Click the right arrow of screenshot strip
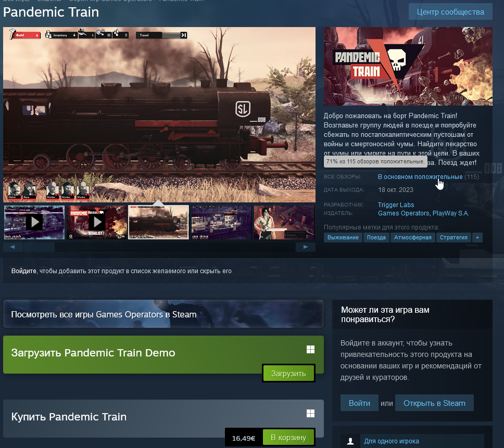 click(x=305, y=247)
